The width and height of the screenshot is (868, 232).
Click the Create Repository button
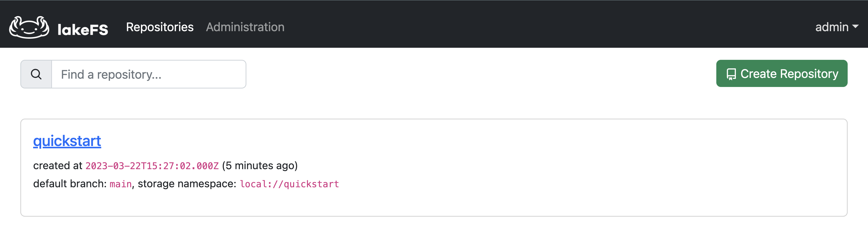click(782, 73)
